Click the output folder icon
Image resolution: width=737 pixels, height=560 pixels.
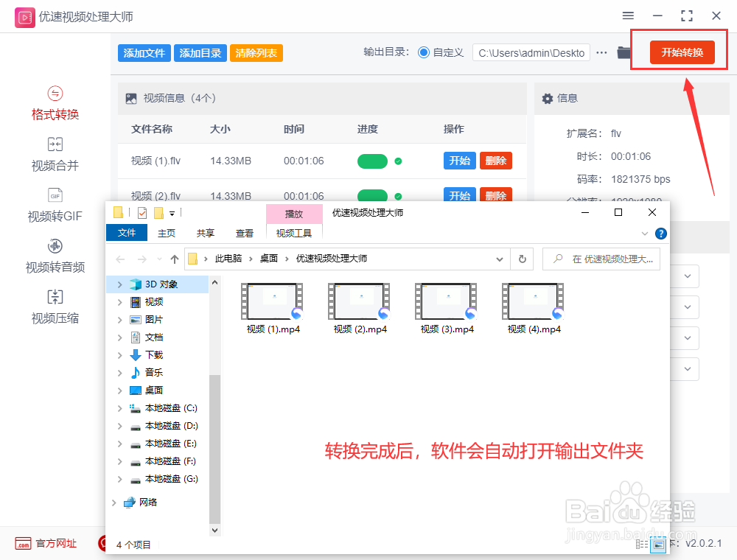624,52
